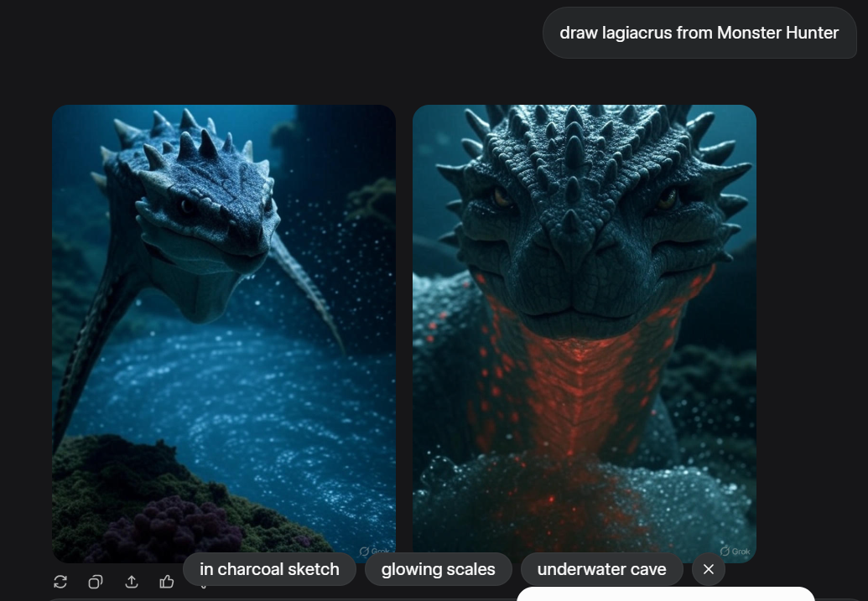
Task: Click the 'draw lagiacrus from Monster Hunter' message
Action: 699,33
